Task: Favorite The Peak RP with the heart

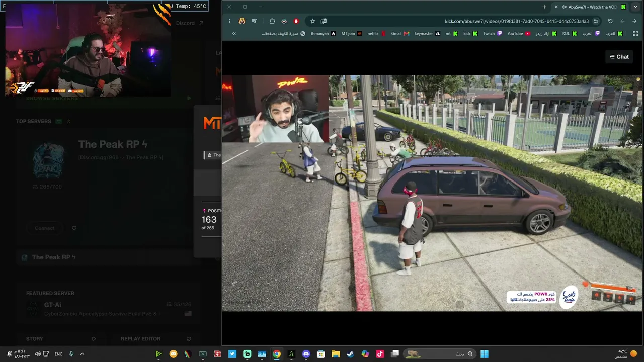Action: [x=74, y=228]
